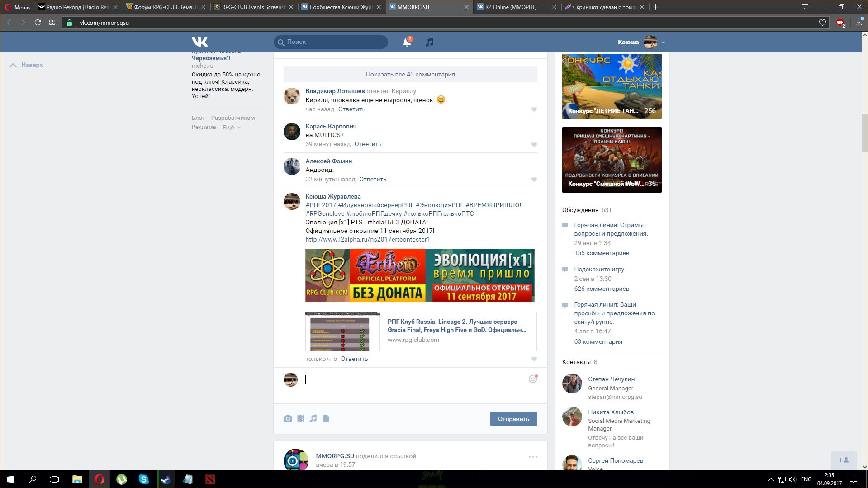This screenshot has width=868, height=488.
Task: Open the Блог link
Action: pos(198,118)
